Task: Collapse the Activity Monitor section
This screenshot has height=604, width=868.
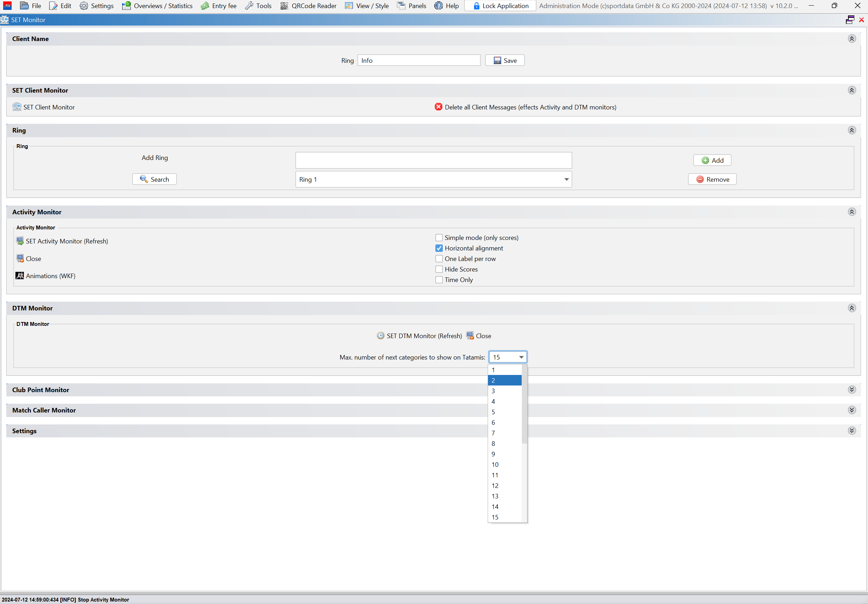Action: pyautogui.click(x=852, y=212)
